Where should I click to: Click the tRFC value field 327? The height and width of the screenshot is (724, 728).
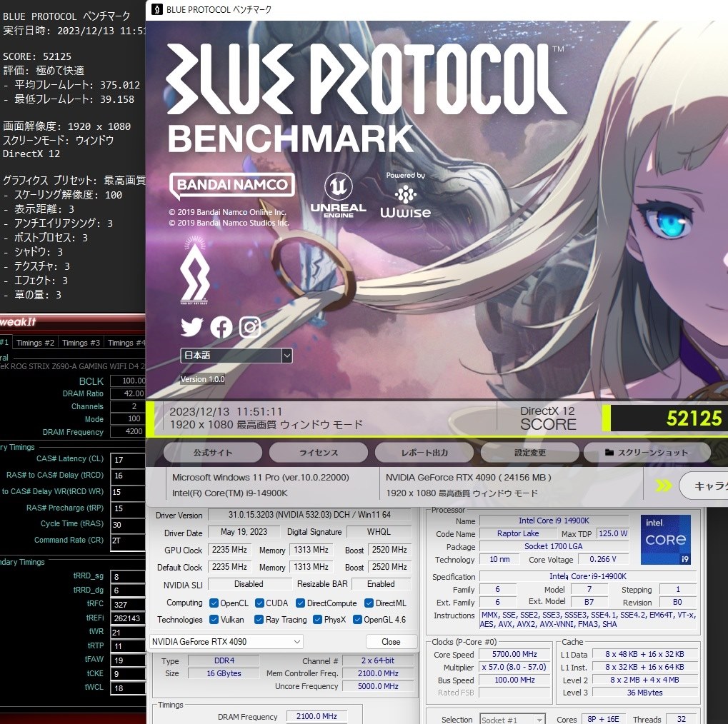point(128,604)
